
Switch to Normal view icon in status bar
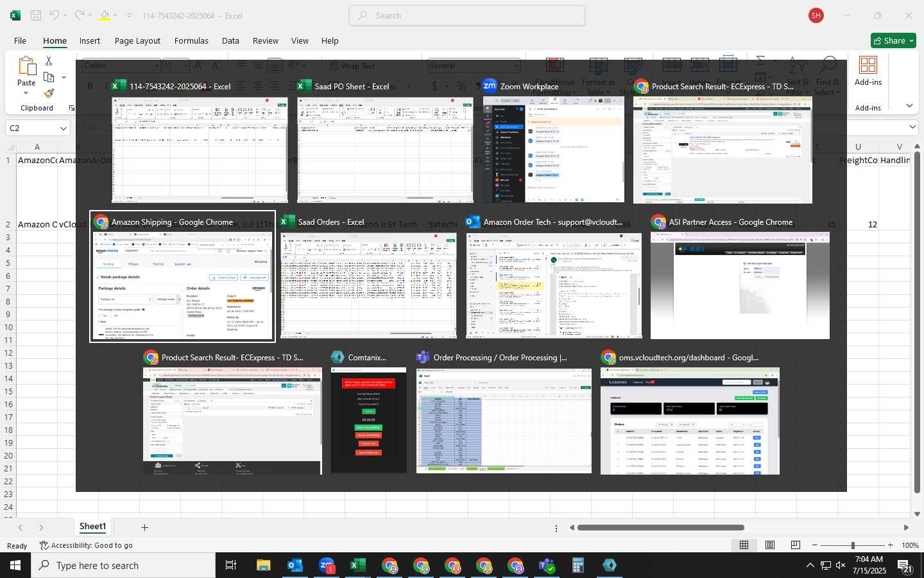point(744,545)
